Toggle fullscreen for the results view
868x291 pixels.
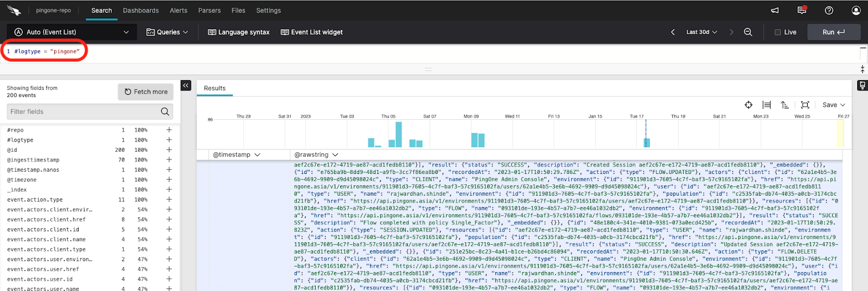[x=805, y=105]
